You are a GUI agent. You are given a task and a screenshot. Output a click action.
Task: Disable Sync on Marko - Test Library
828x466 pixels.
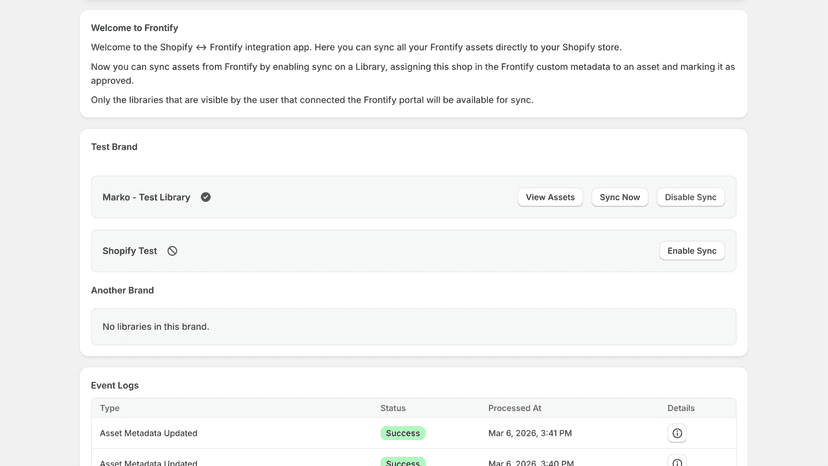[x=690, y=197]
